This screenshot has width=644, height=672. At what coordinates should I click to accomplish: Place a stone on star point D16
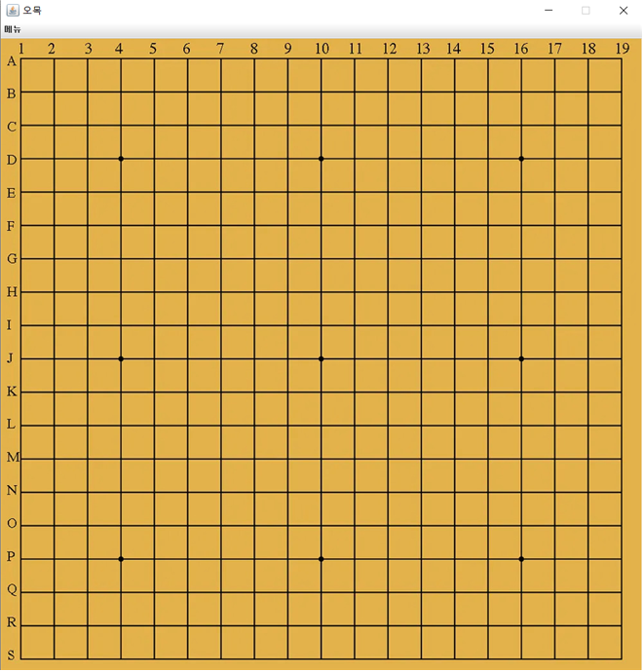[x=521, y=159]
